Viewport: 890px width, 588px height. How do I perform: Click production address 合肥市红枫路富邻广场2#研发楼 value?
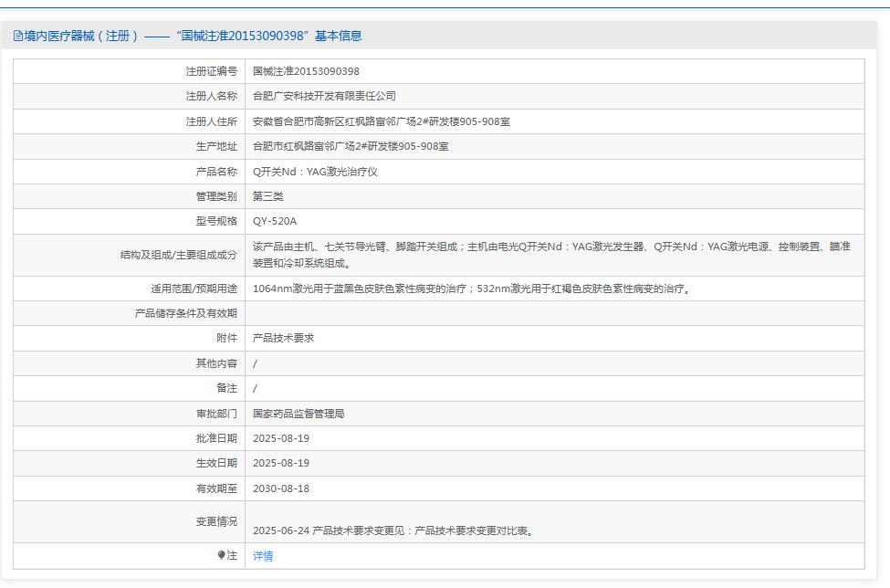pyautogui.click(x=351, y=146)
